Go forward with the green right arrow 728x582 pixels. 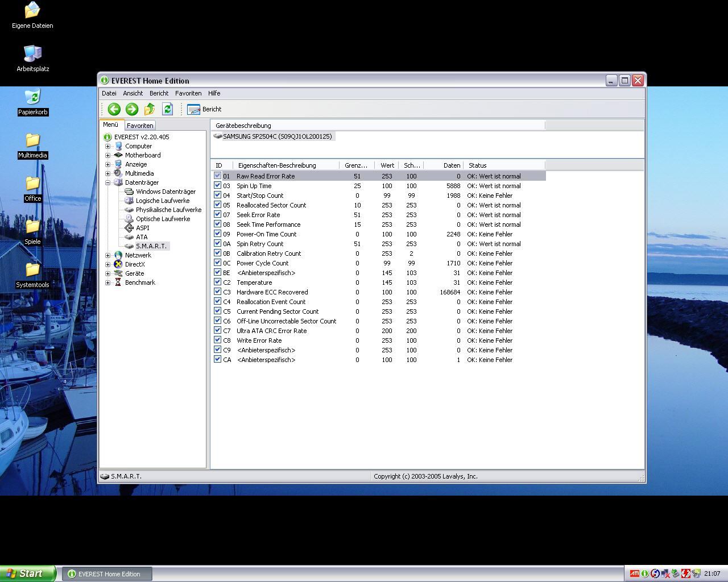point(132,109)
